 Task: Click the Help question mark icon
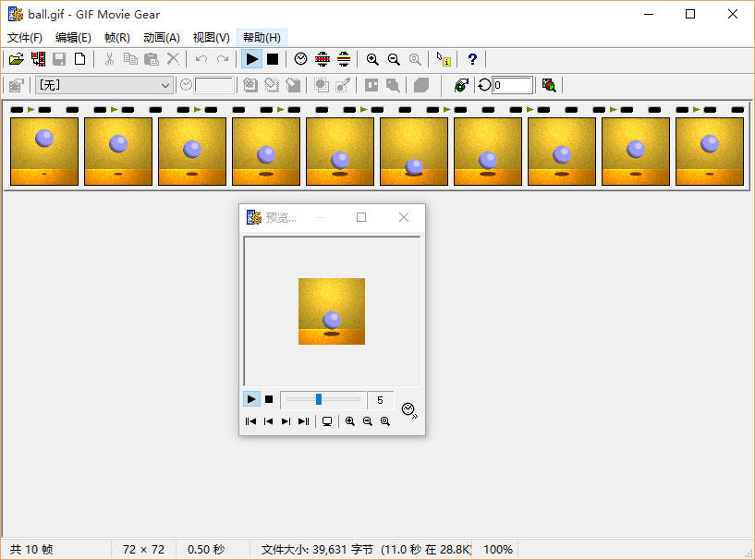coord(472,59)
